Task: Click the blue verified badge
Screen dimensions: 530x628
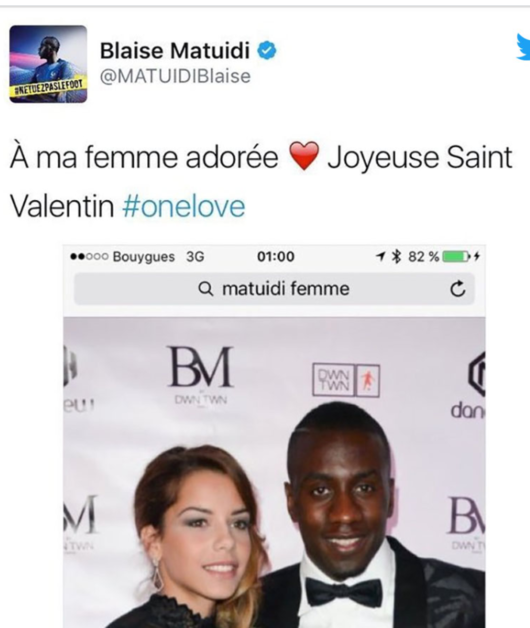Action: click(x=266, y=51)
